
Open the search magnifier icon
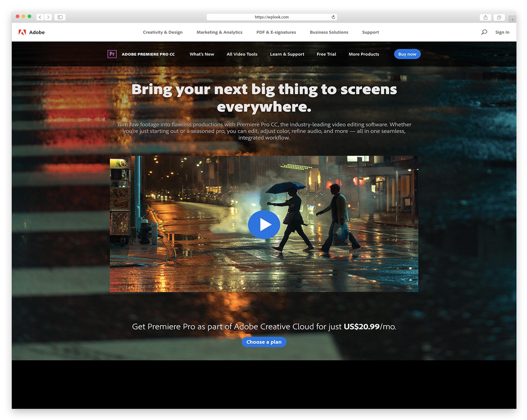484,32
